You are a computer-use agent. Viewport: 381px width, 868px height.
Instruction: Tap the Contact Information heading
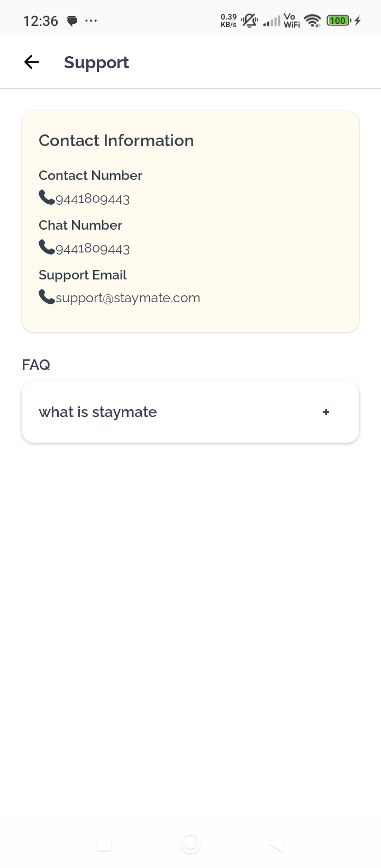pos(116,141)
